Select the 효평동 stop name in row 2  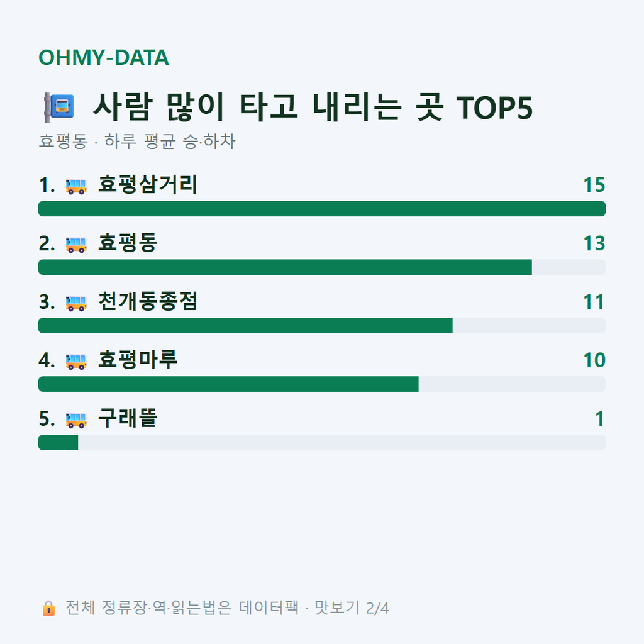(128, 243)
